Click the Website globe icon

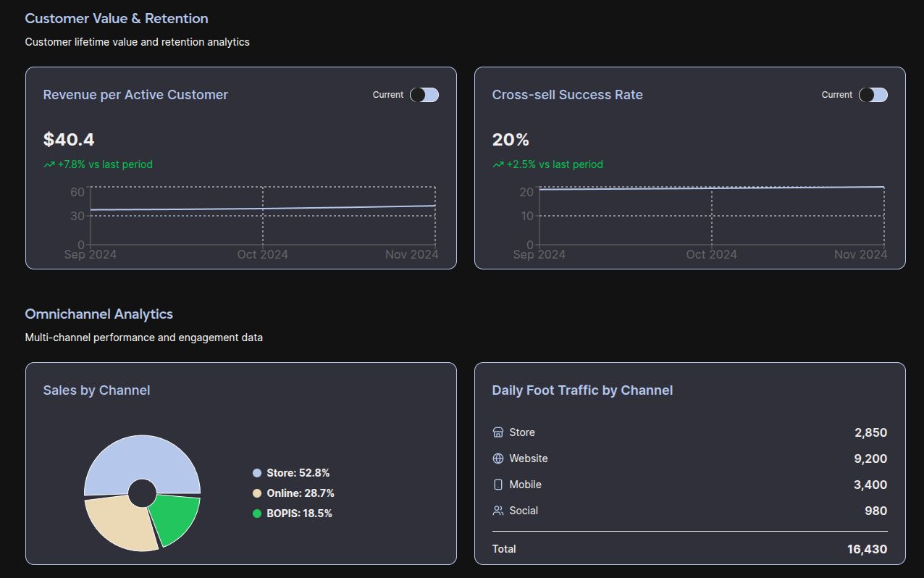(x=497, y=458)
